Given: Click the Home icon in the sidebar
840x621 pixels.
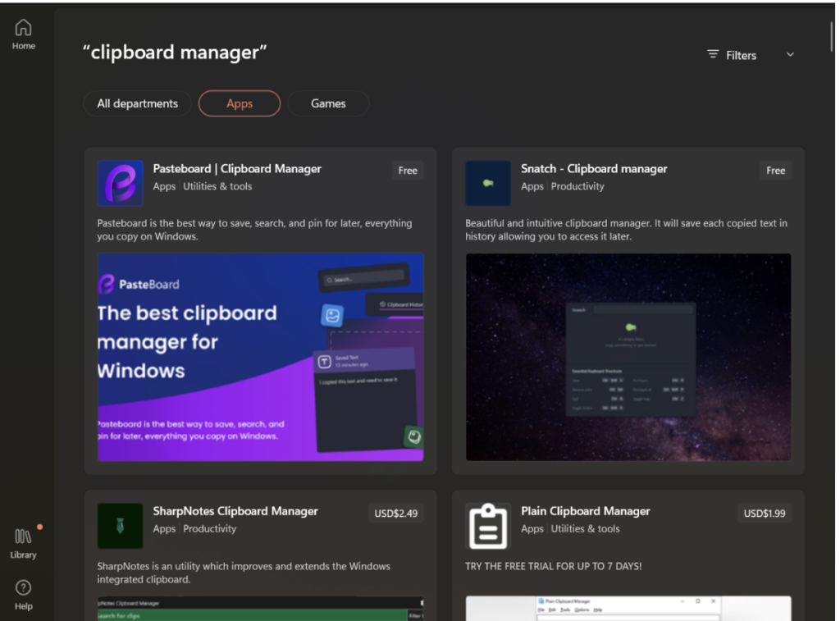Looking at the screenshot, I should click(x=23, y=31).
